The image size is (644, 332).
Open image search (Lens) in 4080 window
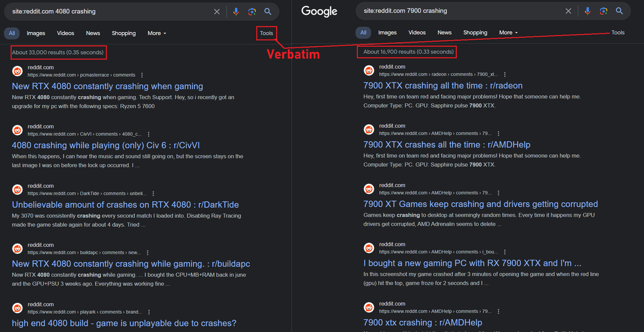pos(252,12)
